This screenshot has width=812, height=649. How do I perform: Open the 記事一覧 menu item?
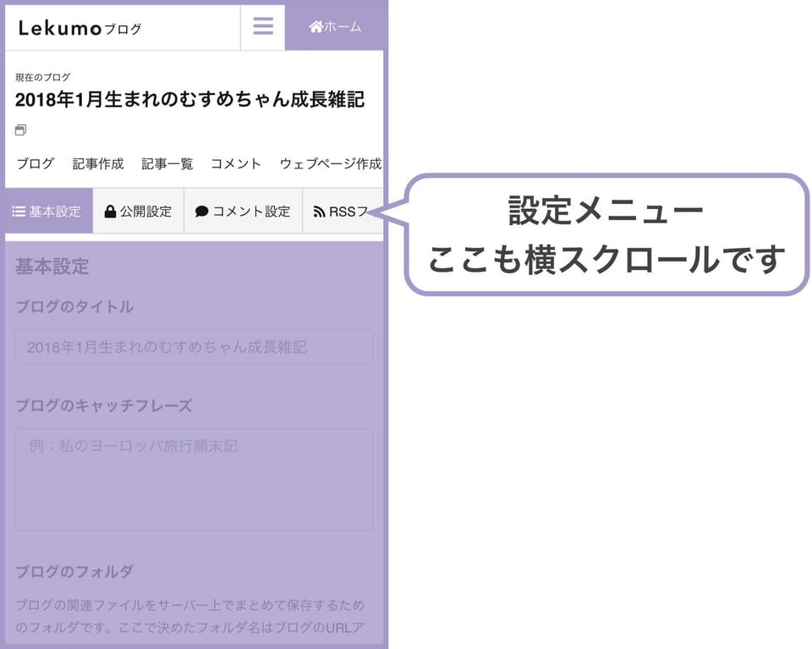click(167, 163)
